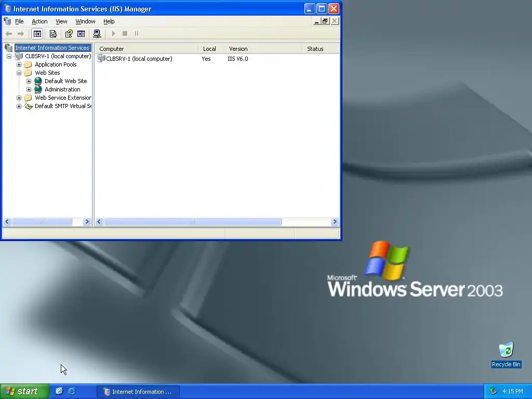Select the Administration web site node
Screen dimensions: 532x399
click(62, 89)
